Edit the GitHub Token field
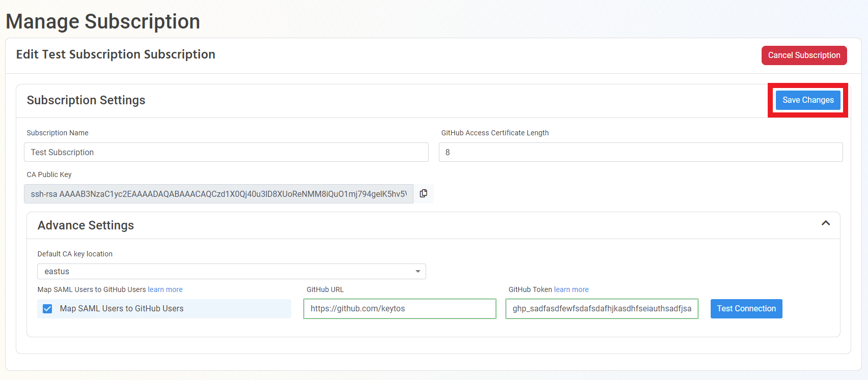This screenshot has width=868, height=380. tap(602, 309)
